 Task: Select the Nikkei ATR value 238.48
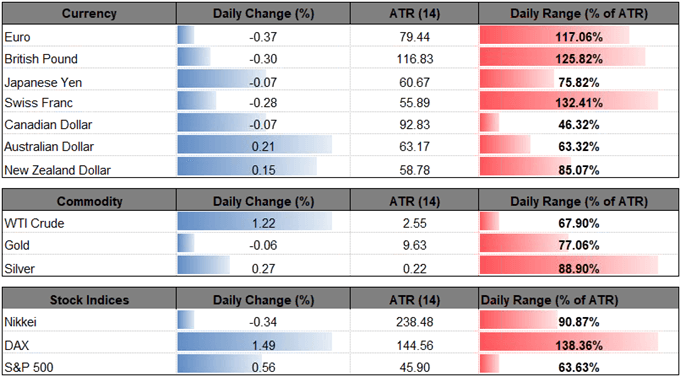pos(415,322)
